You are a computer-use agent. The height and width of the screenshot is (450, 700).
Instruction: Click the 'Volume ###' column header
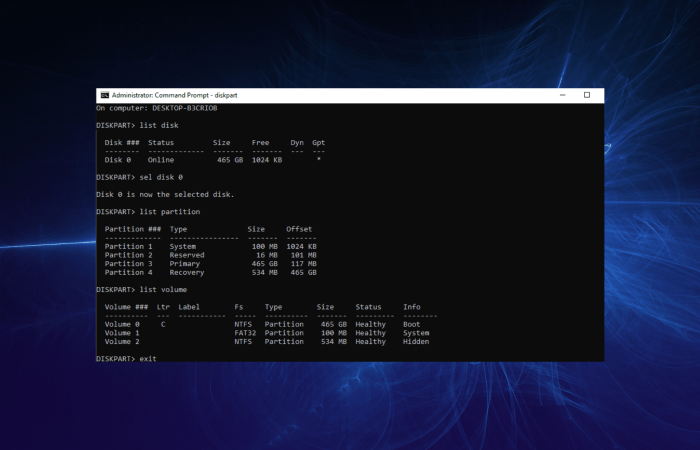[126, 307]
